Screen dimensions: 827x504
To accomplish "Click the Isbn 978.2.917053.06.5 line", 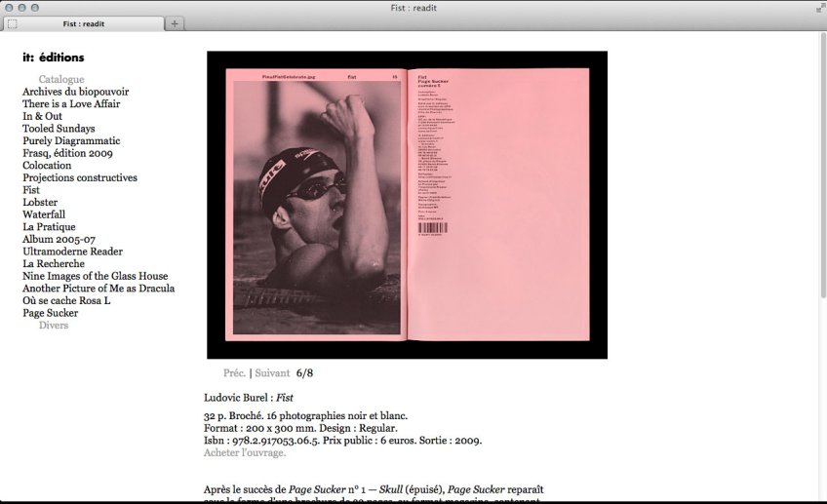I will 343,441.
